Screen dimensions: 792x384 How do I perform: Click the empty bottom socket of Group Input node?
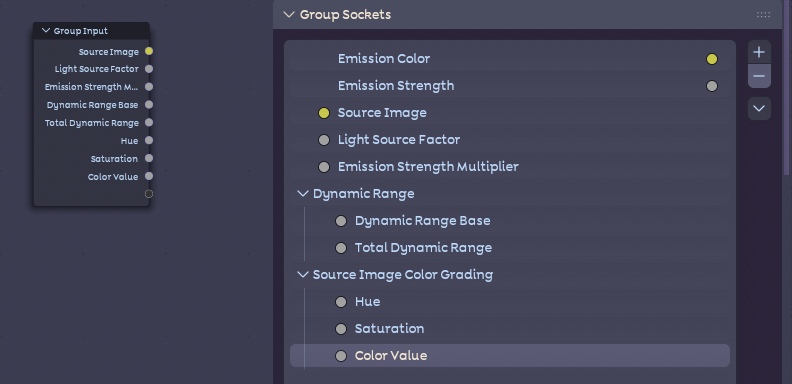click(x=149, y=194)
